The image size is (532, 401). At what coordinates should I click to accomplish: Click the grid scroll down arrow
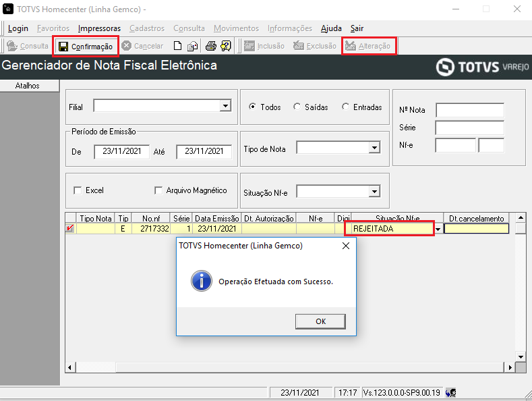pyautogui.click(x=521, y=356)
